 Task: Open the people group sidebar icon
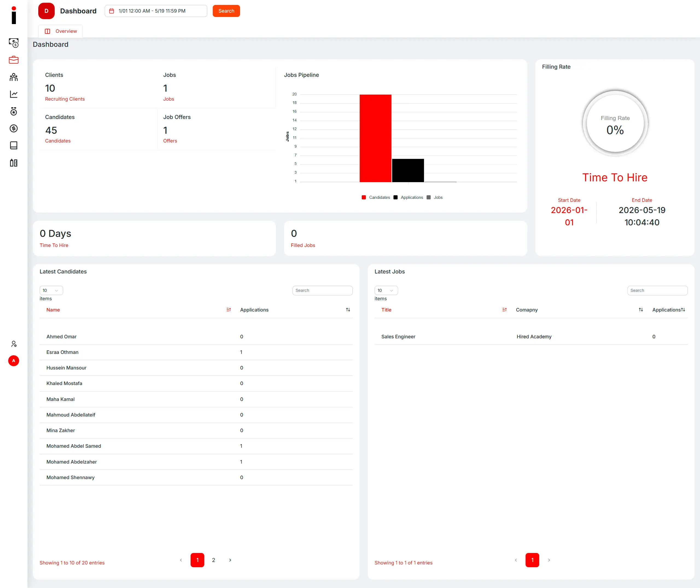pos(14,77)
